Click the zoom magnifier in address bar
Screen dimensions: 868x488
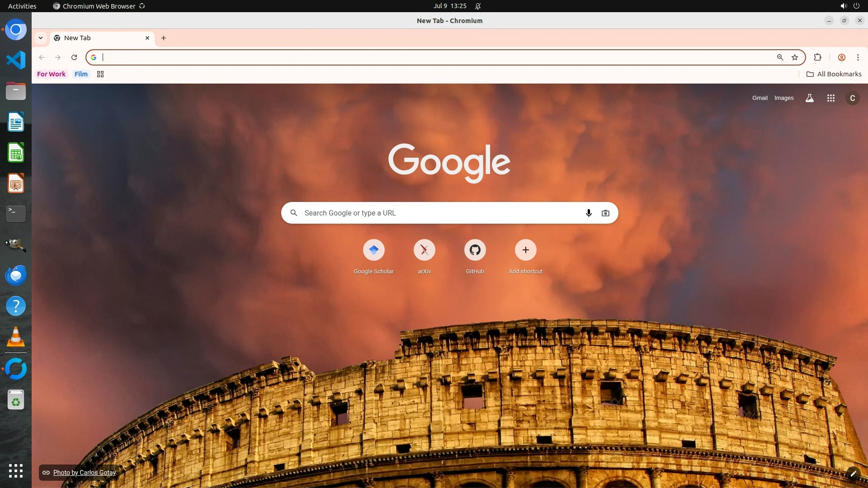780,57
